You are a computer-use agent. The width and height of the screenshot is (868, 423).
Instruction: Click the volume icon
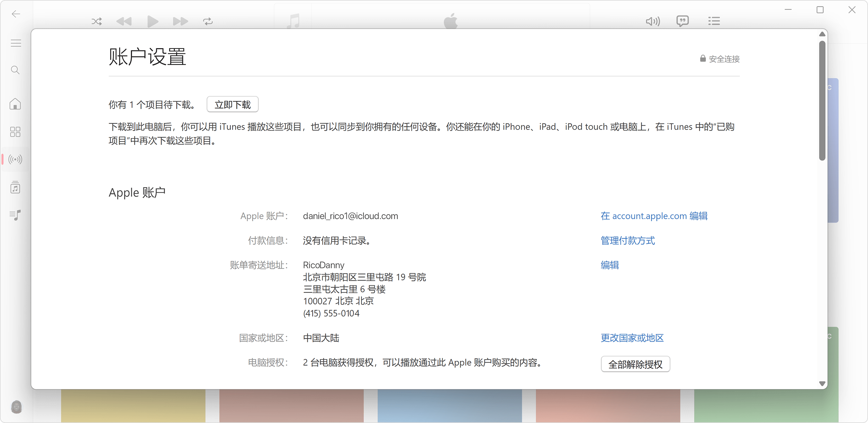pos(653,21)
